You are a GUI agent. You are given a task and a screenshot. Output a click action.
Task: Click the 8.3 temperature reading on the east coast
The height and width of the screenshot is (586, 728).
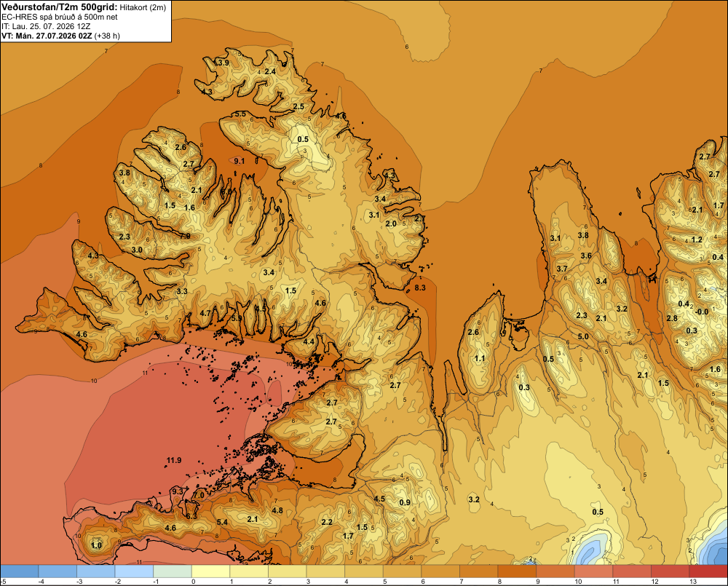(x=420, y=288)
